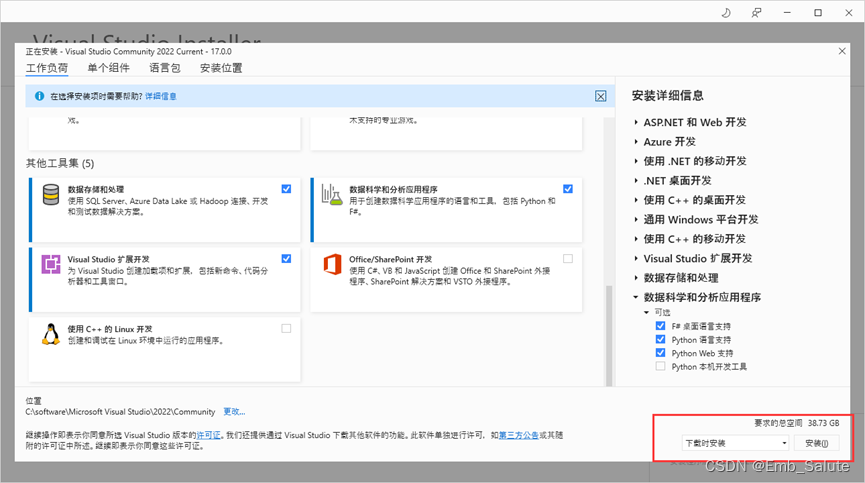Check the Office/SharePoint 开发 workload checkbox

click(568, 259)
